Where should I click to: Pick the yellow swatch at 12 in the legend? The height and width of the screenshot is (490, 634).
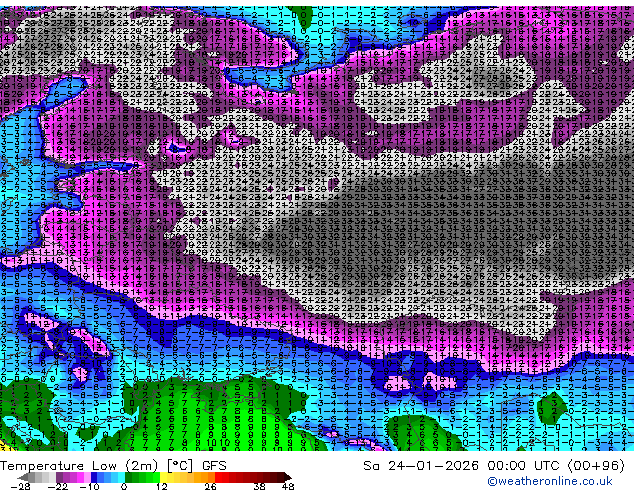(163, 477)
